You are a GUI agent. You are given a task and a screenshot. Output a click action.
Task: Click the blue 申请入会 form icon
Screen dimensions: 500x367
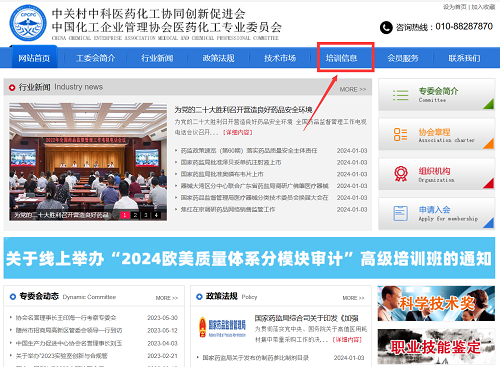click(400, 213)
